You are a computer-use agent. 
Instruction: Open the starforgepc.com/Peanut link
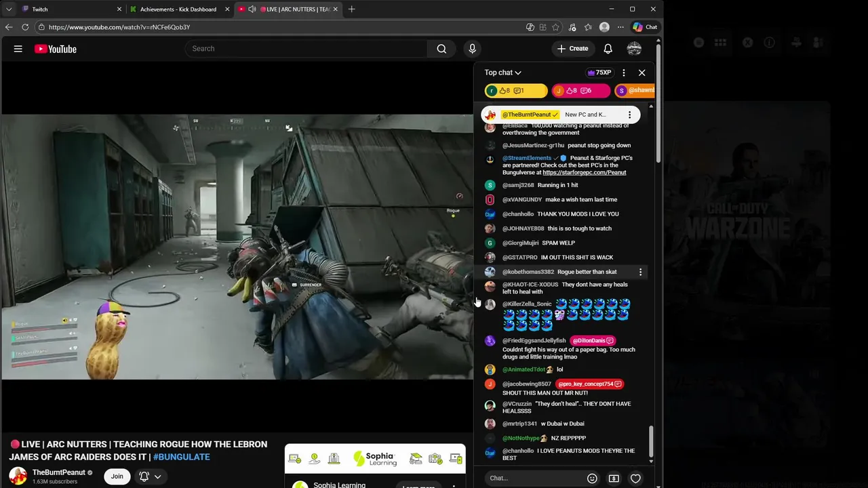584,173
